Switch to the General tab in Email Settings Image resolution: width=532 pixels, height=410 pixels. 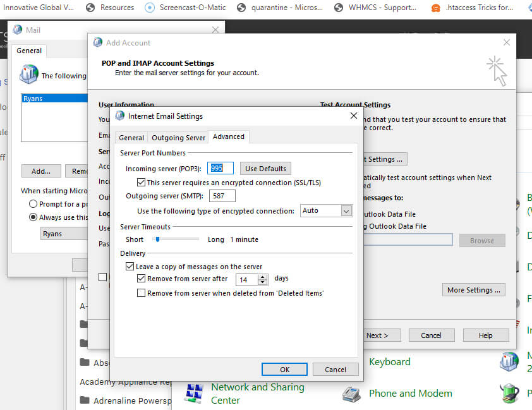131,138
